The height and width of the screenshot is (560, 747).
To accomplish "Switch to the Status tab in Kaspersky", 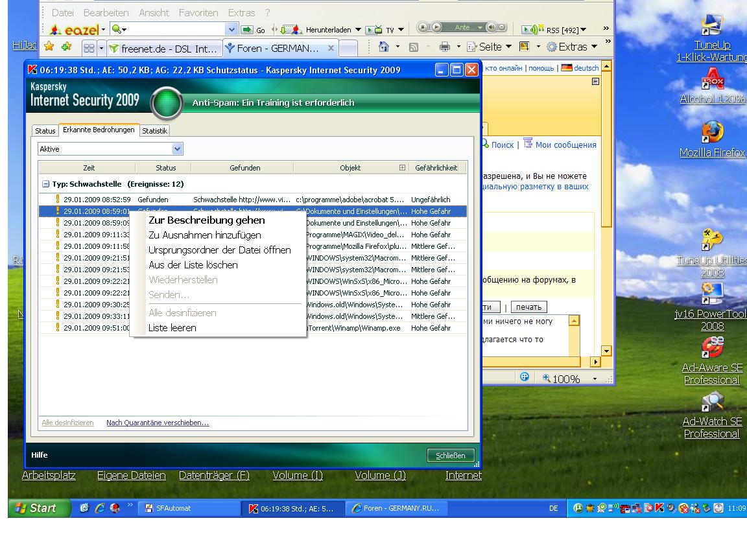I will point(45,130).
